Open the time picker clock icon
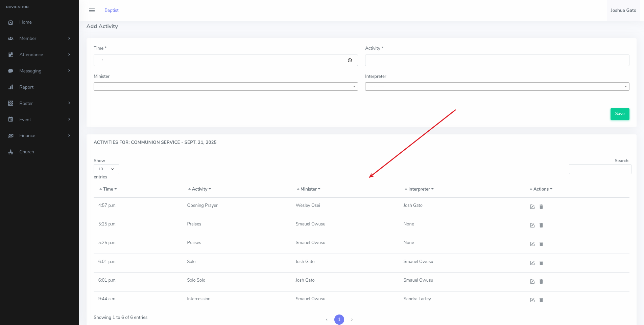 350,60
